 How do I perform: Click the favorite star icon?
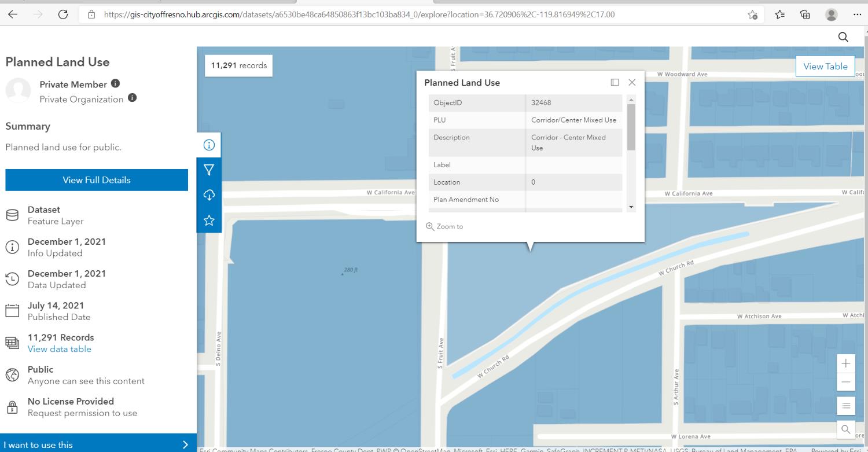[209, 220]
